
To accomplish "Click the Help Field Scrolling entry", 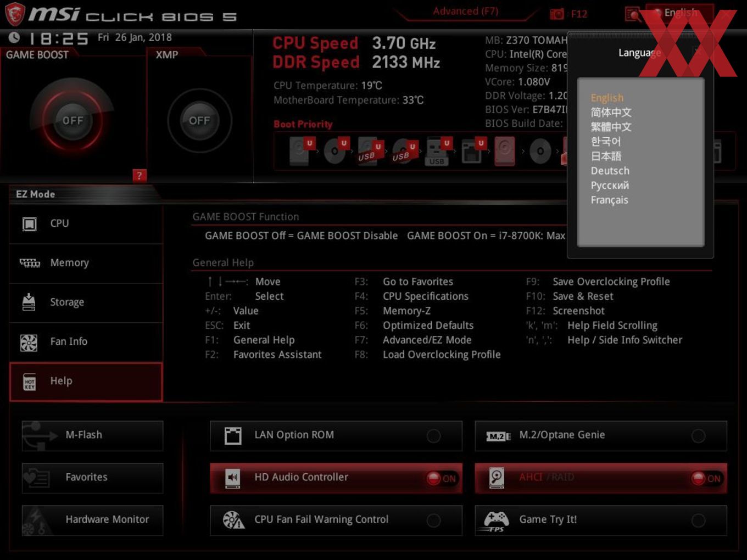I will pos(612,326).
